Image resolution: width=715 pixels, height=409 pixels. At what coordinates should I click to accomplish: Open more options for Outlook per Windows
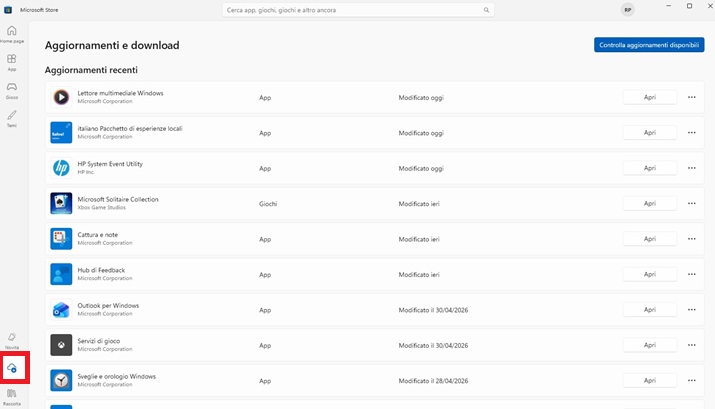[692, 310]
